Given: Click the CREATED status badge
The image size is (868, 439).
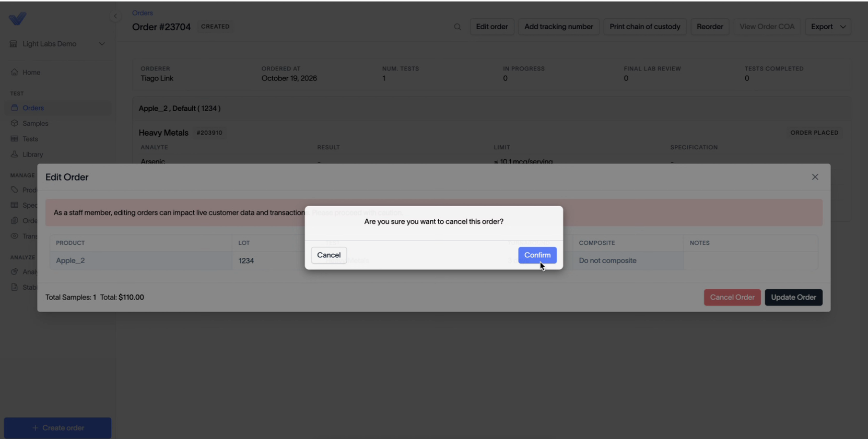Looking at the screenshot, I should coord(215,27).
